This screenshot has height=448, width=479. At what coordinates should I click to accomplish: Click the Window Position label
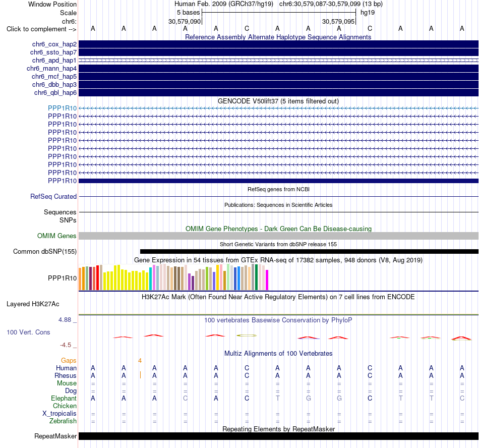(52, 4)
